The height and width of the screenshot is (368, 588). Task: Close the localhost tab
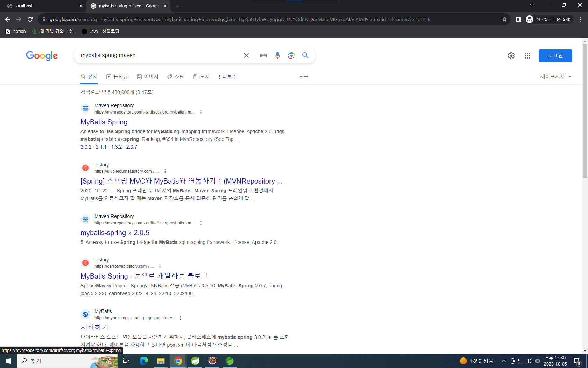(x=81, y=6)
